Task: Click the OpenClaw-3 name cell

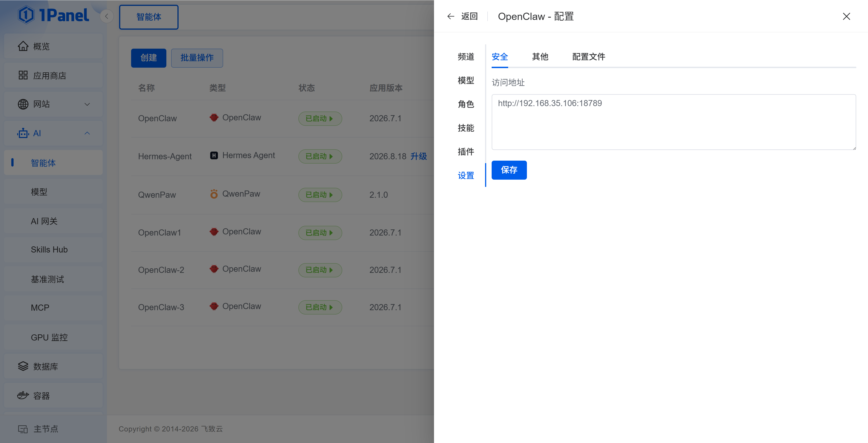Action: 161,307
